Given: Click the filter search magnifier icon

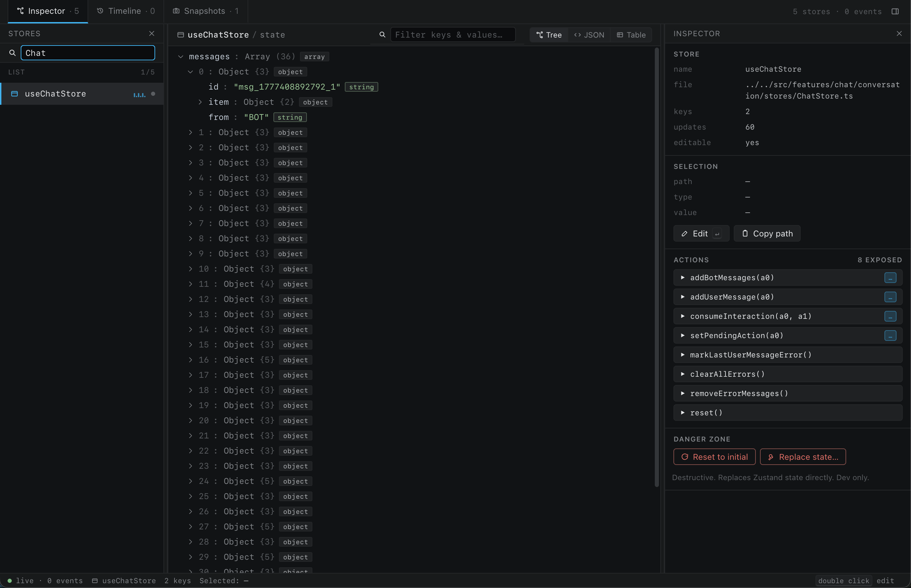Looking at the screenshot, I should point(382,35).
